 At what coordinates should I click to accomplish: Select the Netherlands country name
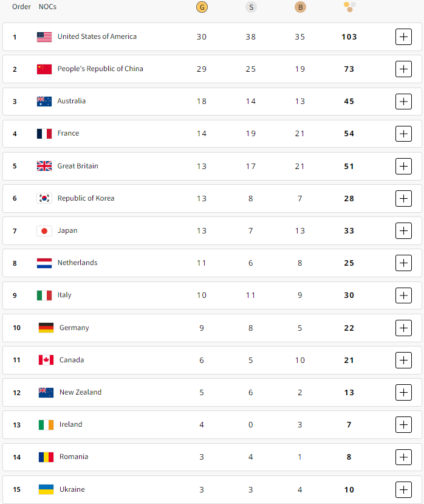pyautogui.click(x=77, y=263)
